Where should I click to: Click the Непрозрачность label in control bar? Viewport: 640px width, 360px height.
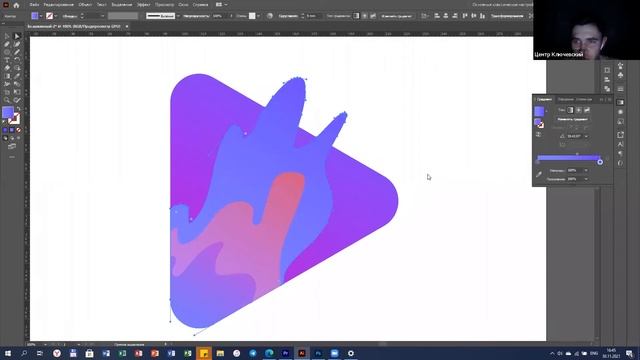(196, 16)
